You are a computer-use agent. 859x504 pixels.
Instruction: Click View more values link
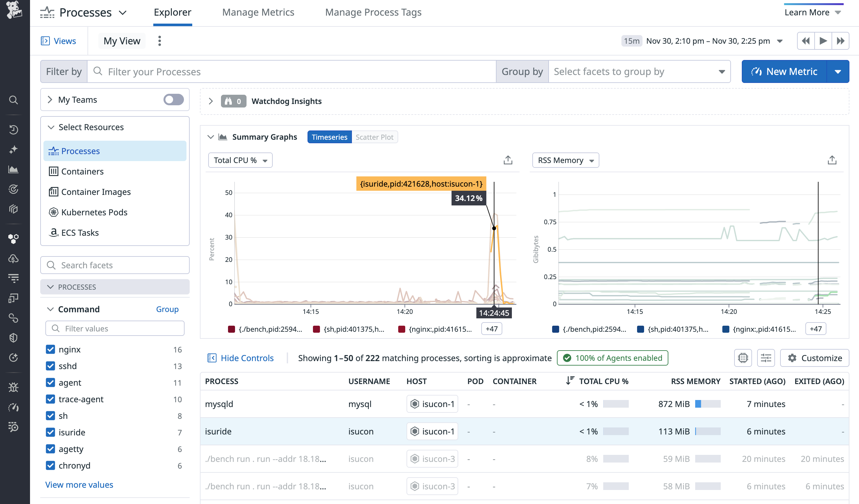pos(79,485)
